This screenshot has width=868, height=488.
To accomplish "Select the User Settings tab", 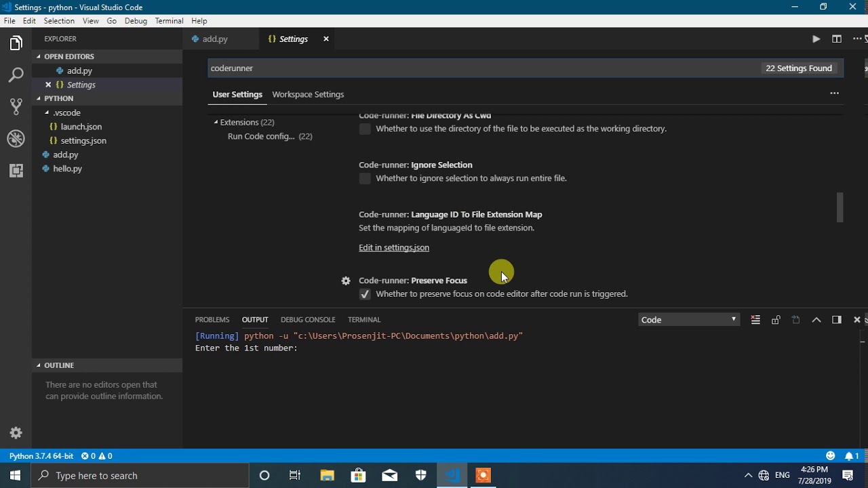I will 237,94.
